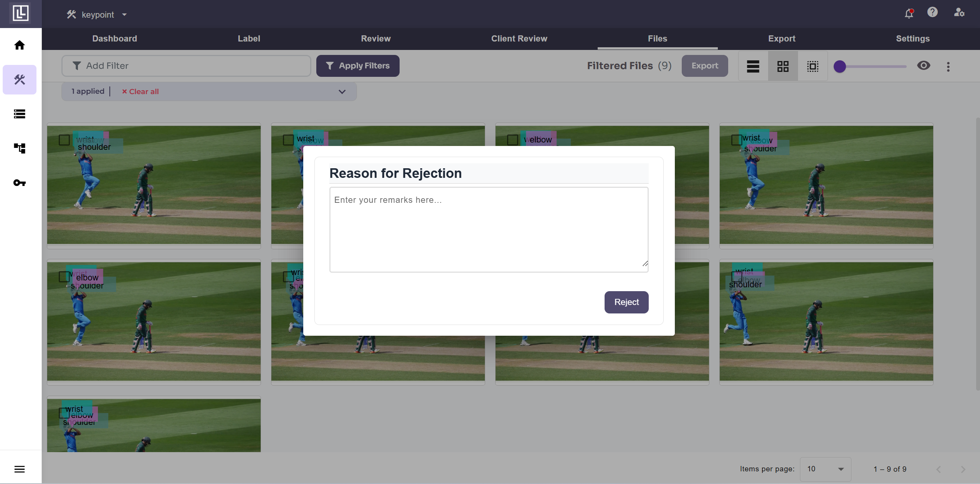Expand the bottom hamburger menu
The image size is (980, 484).
coord(20,469)
